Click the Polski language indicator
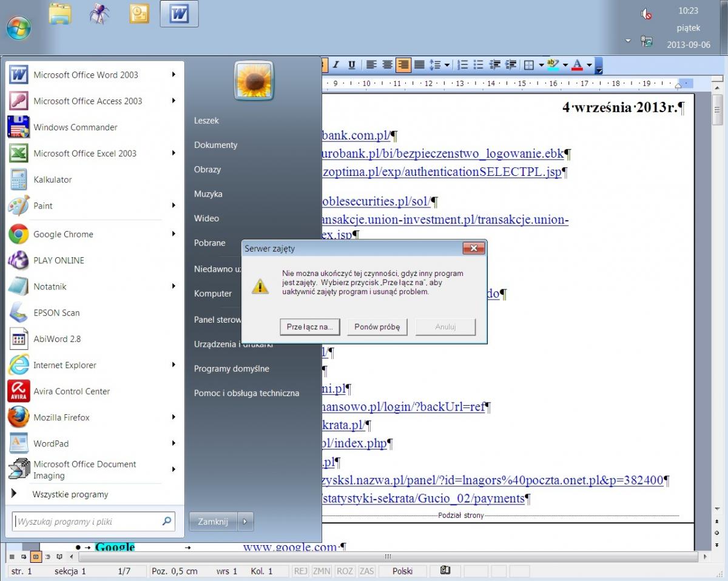Viewport: 728px width, 581px height. [x=403, y=571]
